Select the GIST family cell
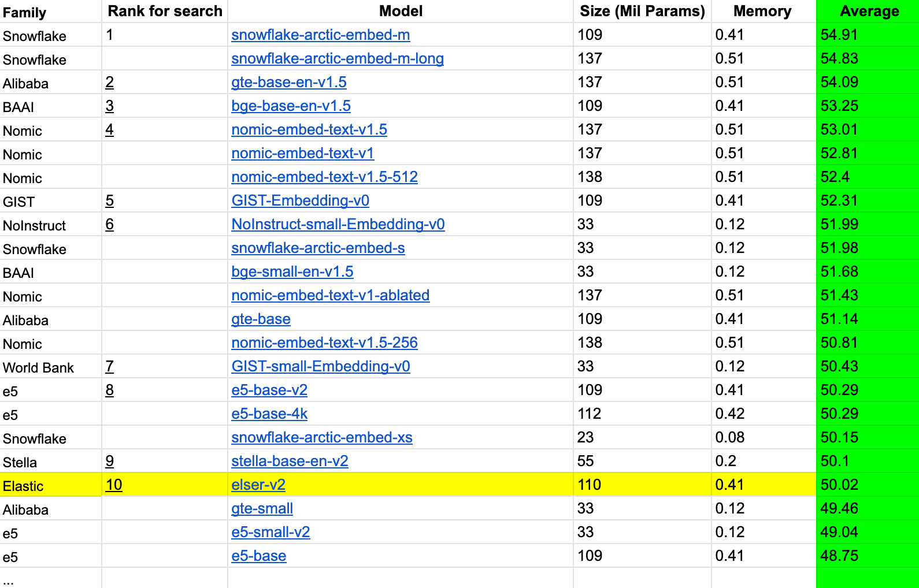The height and width of the screenshot is (588, 919). coord(51,201)
